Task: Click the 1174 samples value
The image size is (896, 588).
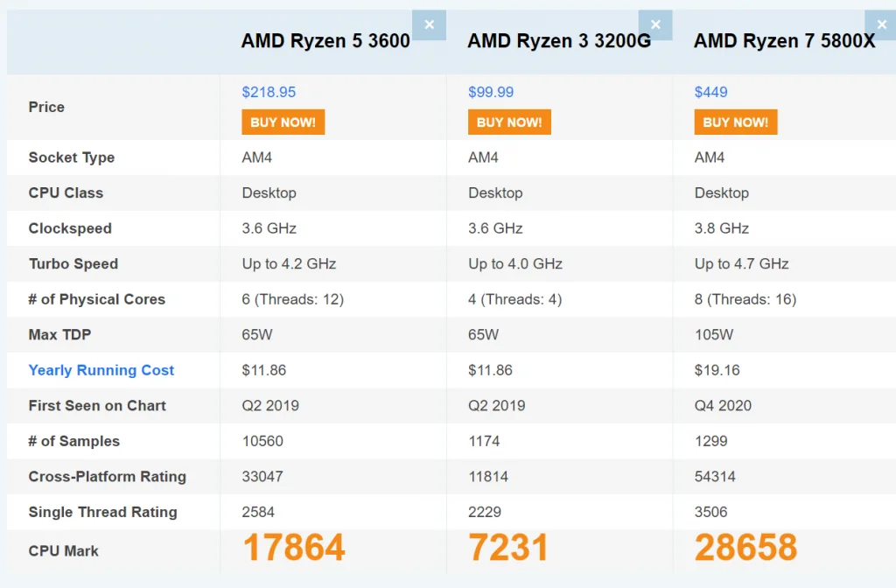Action: click(x=484, y=441)
